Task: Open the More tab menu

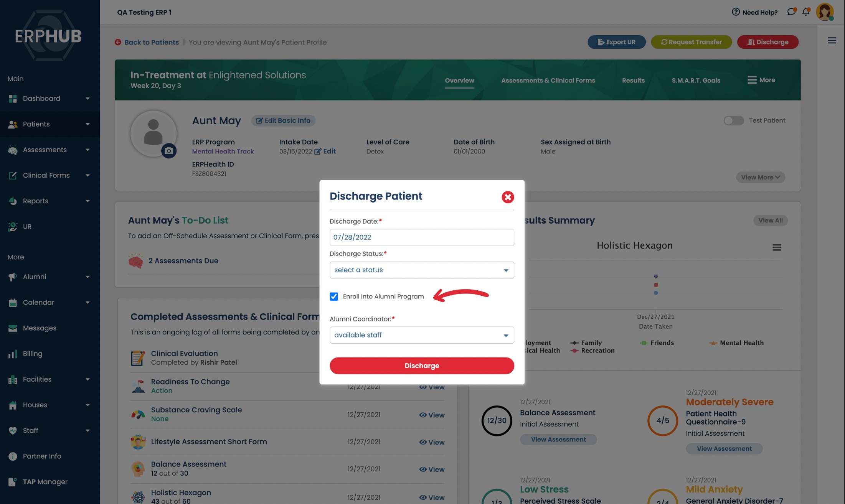Action: tap(761, 80)
